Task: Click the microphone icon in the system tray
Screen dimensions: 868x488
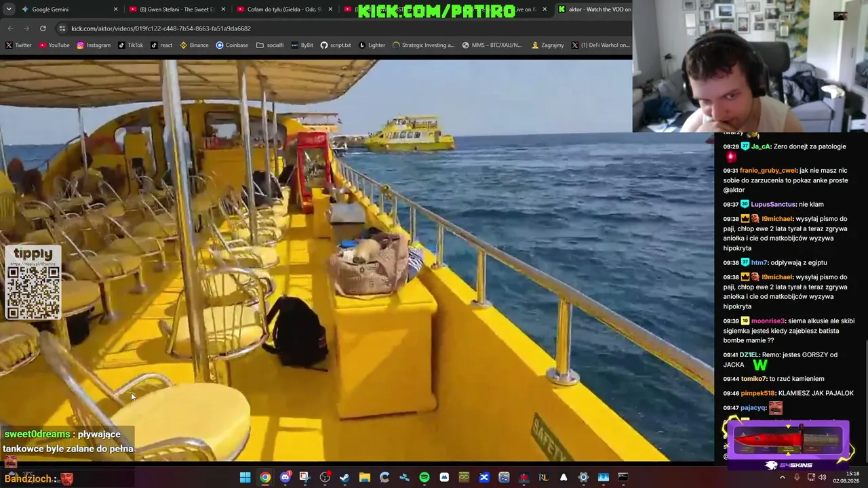Action: pyautogui.click(x=797, y=477)
